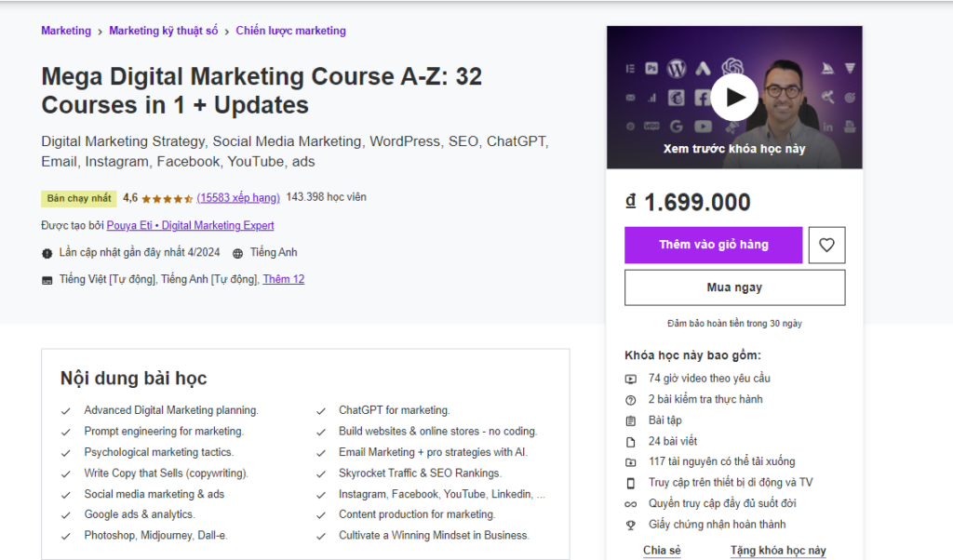This screenshot has width=953, height=560.
Task: Click the globe icon next to Tiếng Anh
Action: [x=238, y=252]
